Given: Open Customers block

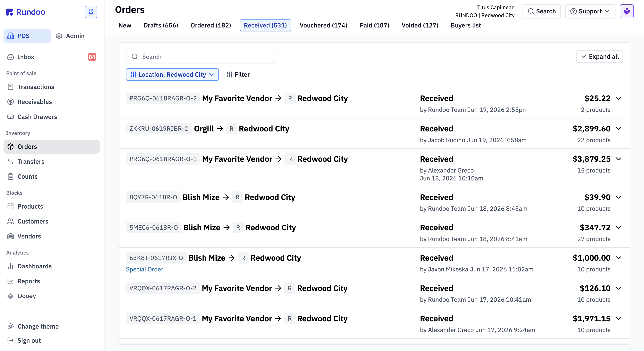Looking at the screenshot, I should pos(52,221).
